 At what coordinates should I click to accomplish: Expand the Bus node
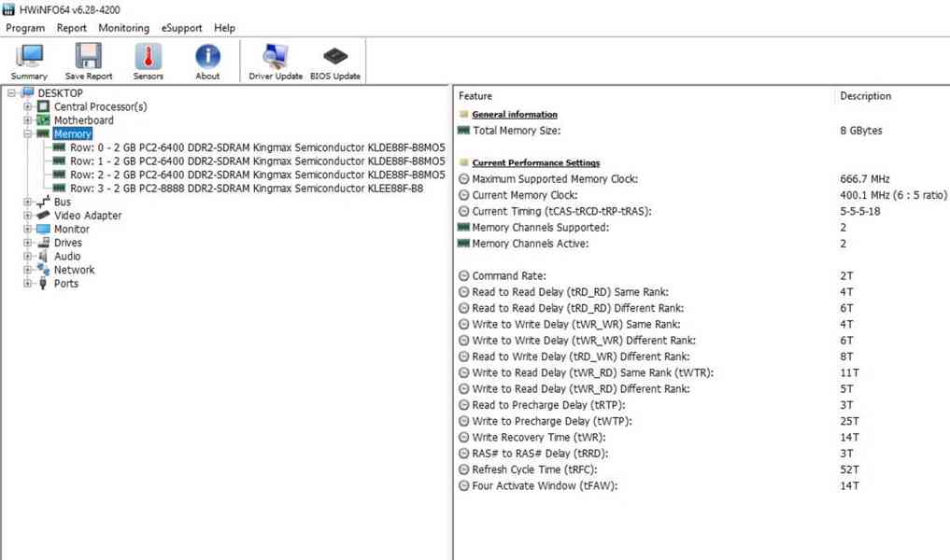click(x=27, y=202)
